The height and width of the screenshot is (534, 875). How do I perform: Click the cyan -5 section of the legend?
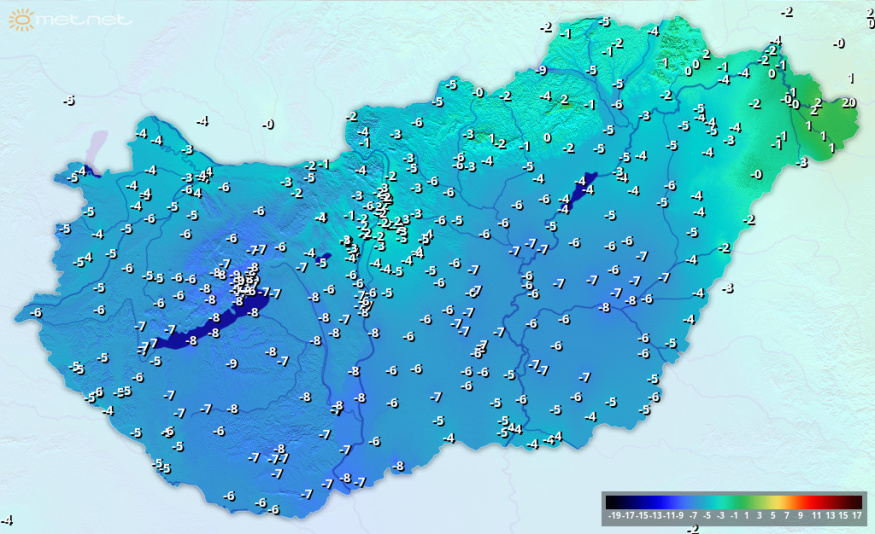tap(707, 501)
